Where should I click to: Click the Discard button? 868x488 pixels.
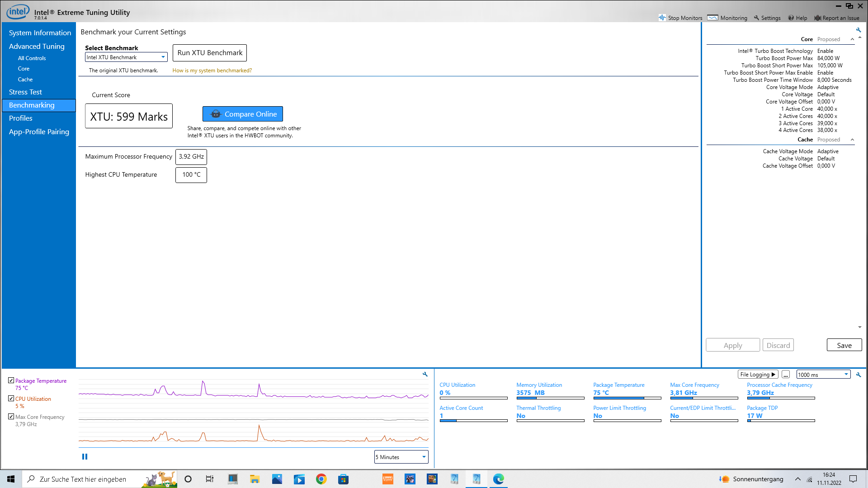778,345
